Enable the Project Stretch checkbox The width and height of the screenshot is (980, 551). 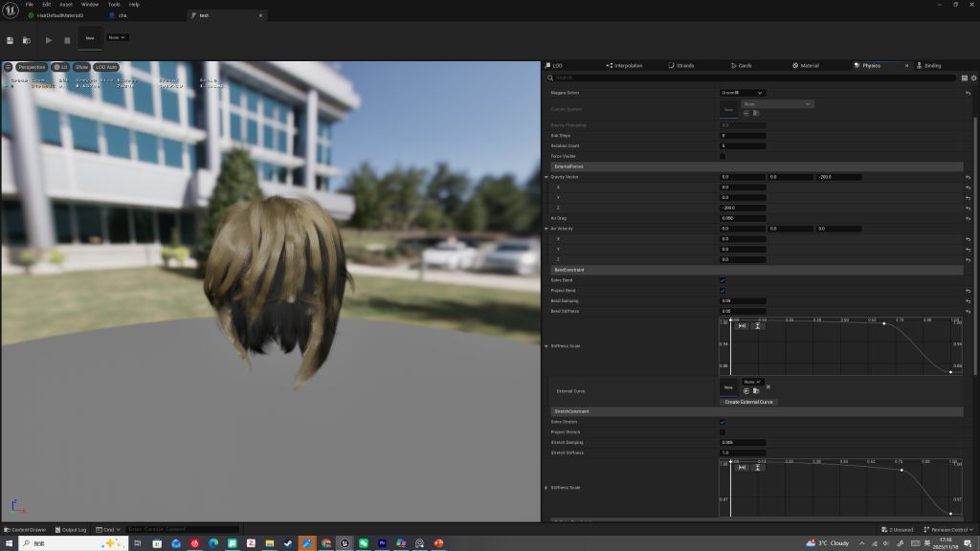(x=723, y=432)
